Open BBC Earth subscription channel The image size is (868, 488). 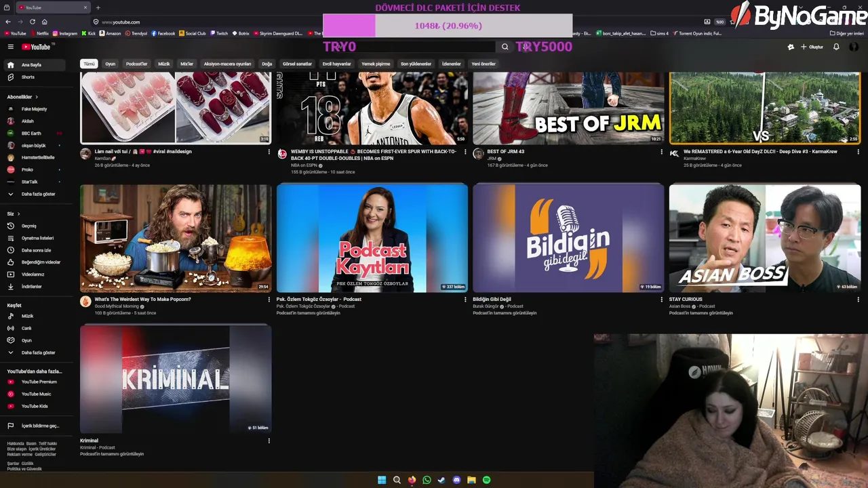(34, 134)
